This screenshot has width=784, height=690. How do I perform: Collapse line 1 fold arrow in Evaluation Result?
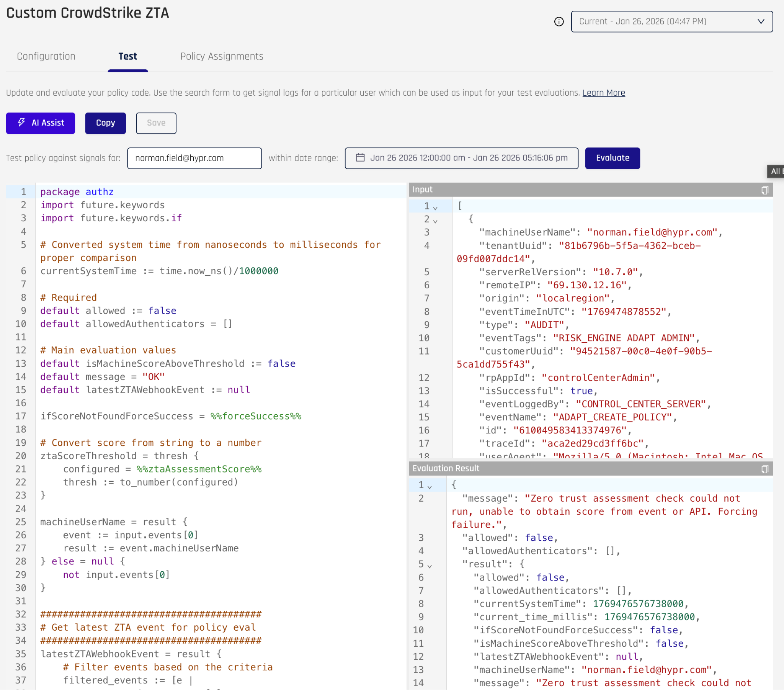pyautogui.click(x=429, y=487)
